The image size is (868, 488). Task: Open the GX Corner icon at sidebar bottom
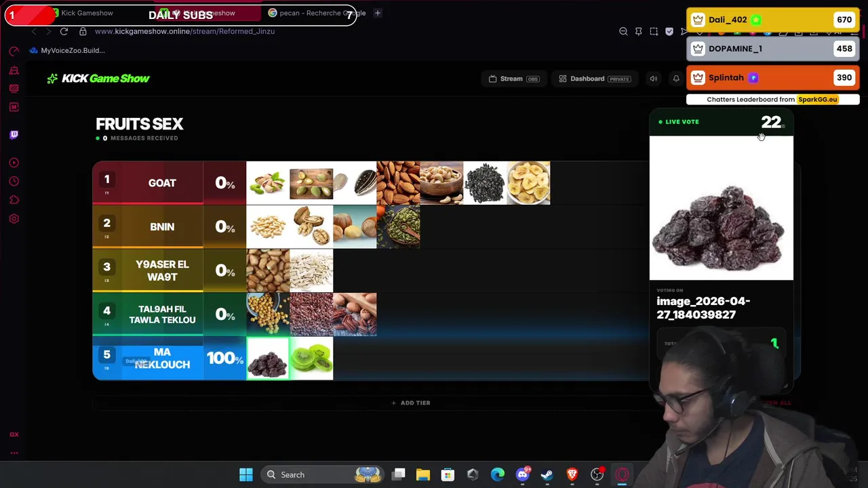pos(14,434)
